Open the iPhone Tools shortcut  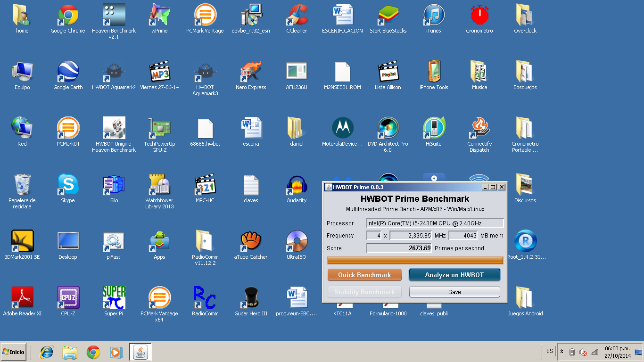point(434,75)
